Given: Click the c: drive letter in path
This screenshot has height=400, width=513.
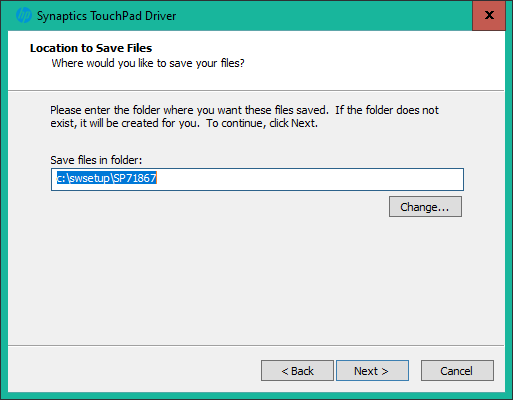Looking at the screenshot, I should click(61, 178).
